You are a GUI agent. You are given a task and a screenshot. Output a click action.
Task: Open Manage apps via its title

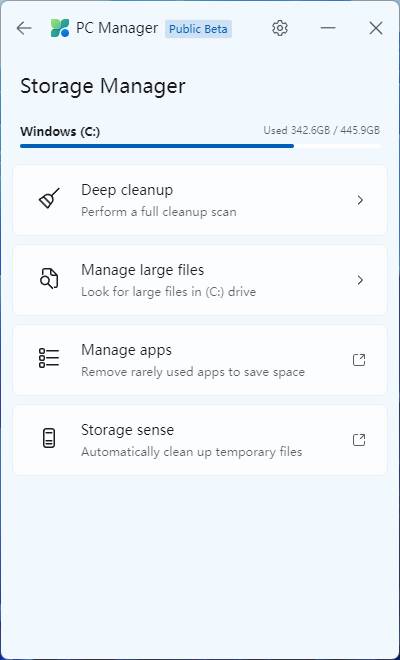click(x=126, y=350)
